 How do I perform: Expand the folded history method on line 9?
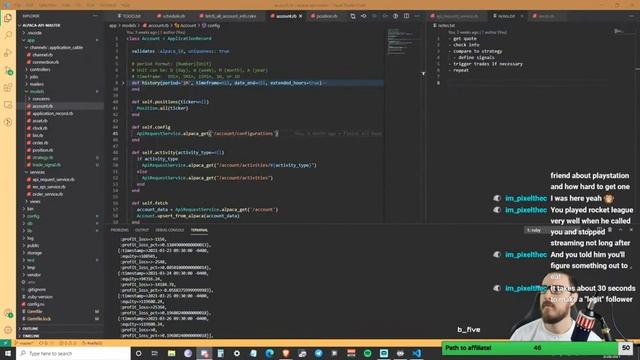[x=123, y=83]
